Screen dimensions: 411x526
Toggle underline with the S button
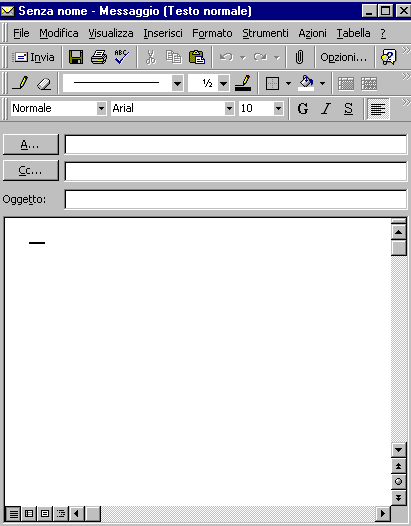(x=349, y=108)
